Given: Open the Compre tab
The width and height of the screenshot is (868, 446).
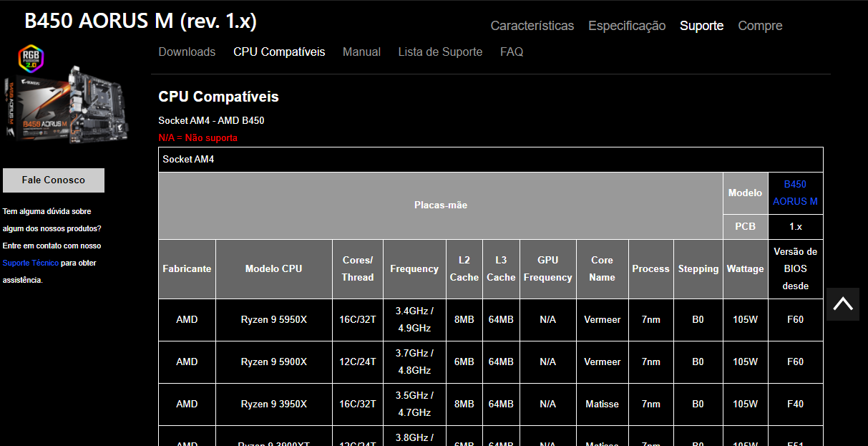Looking at the screenshot, I should pyautogui.click(x=760, y=26).
